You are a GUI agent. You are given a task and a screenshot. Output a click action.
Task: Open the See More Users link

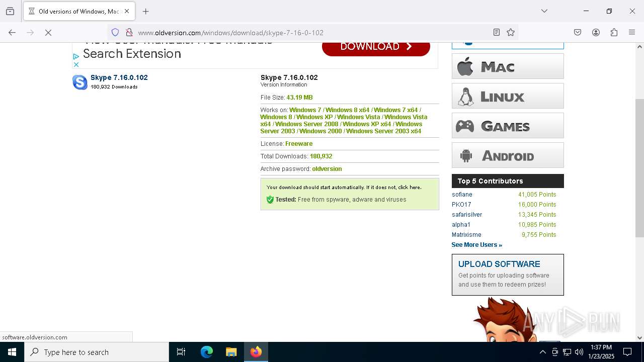click(476, 245)
